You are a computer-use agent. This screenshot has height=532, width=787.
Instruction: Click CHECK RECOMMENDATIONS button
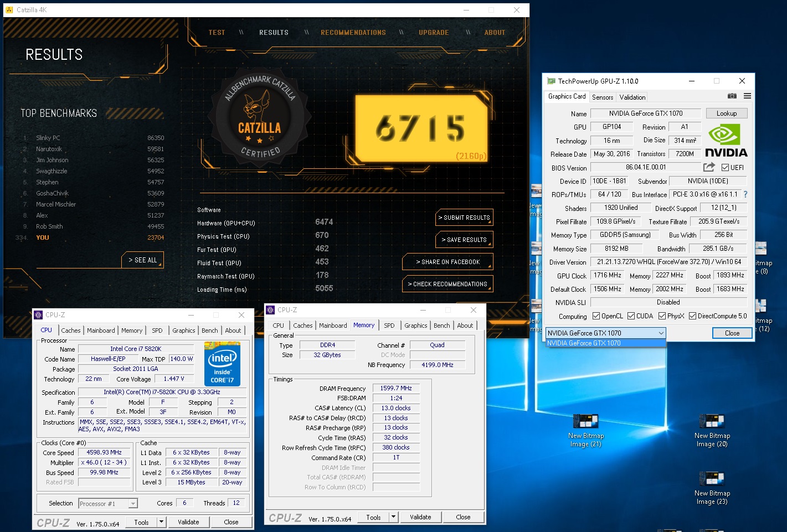(447, 284)
